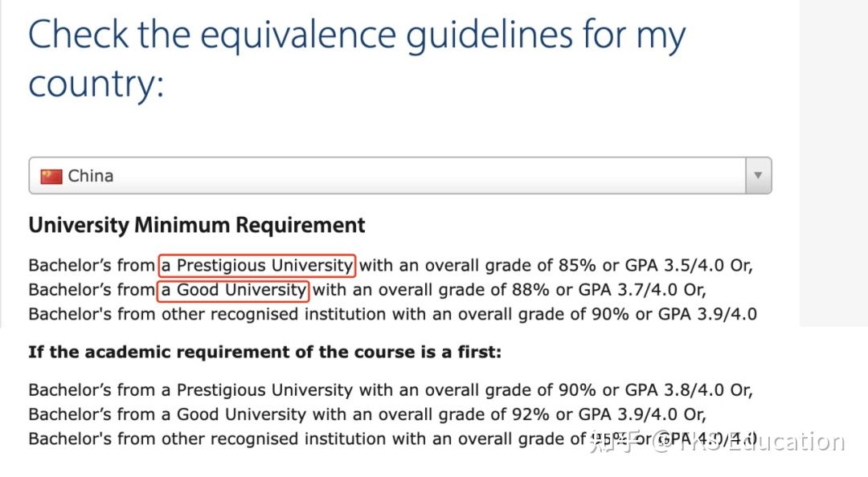This screenshot has height=477, width=868.
Task: Click the dropdown arrow of country selector
Action: (758, 176)
